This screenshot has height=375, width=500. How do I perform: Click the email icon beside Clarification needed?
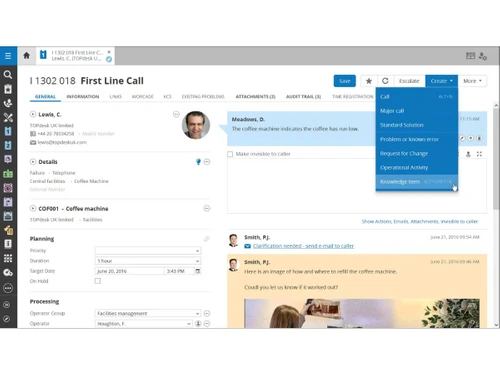(x=247, y=246)
